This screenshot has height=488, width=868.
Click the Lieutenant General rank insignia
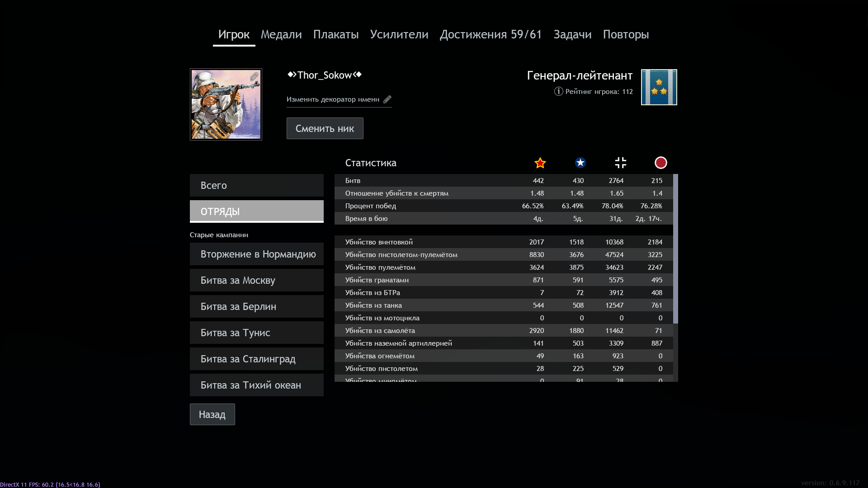(x=659, y=87)
